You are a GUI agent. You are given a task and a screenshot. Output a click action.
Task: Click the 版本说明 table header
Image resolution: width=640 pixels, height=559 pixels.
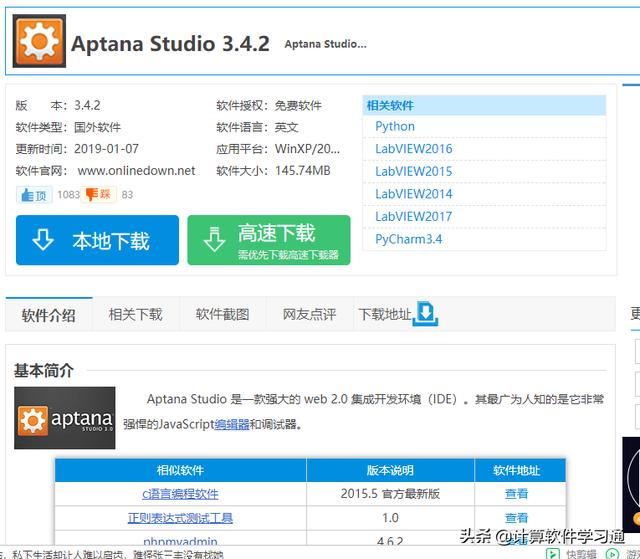point(390,470)
